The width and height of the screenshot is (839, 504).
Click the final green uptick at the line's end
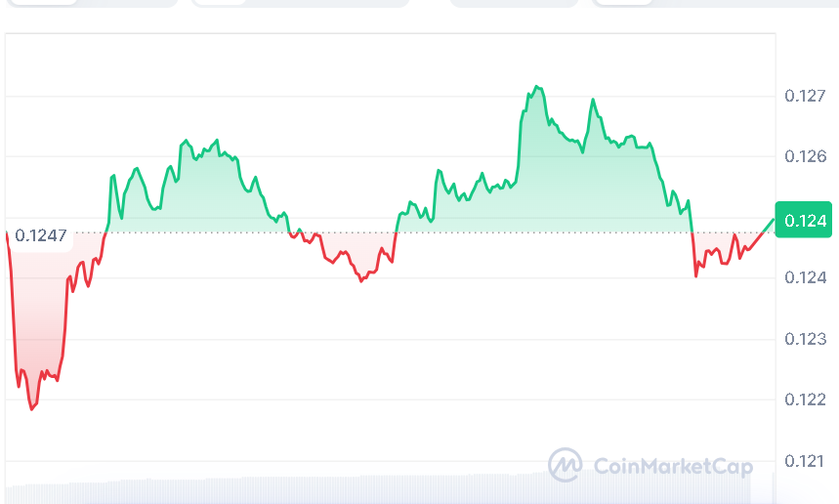point(767,225)
